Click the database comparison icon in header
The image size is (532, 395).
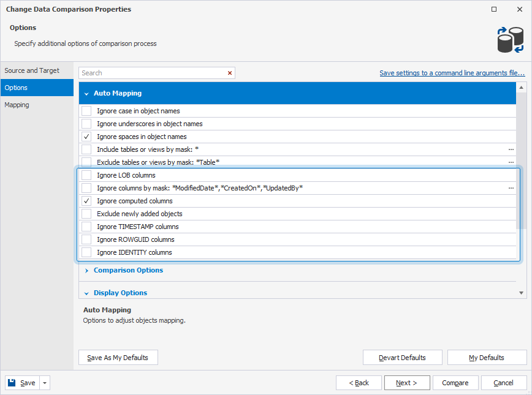click(509, 40)
